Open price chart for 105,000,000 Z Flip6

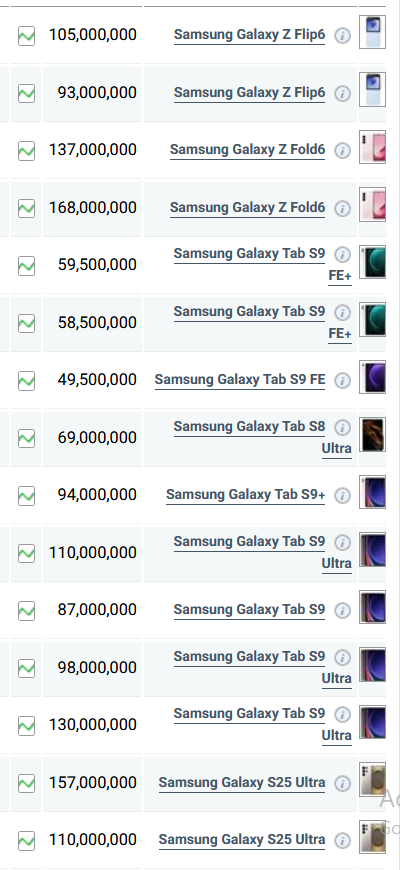tap(26, 36)
